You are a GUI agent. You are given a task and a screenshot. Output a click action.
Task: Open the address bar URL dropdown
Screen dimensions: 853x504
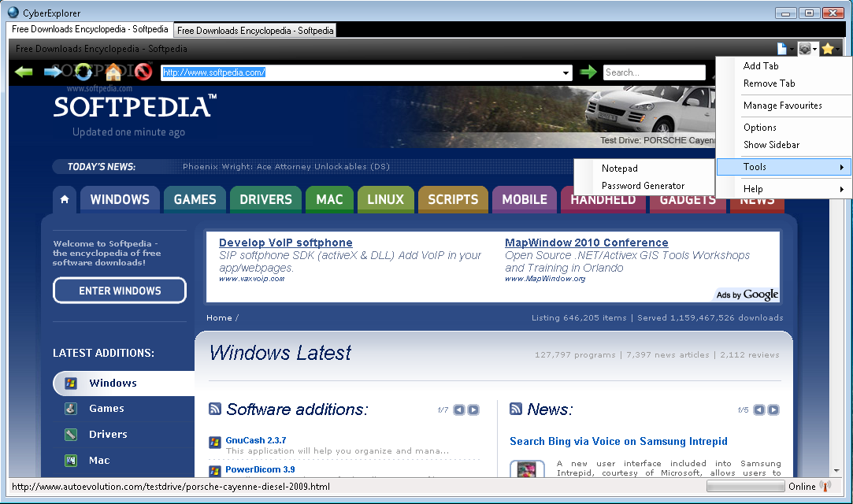[x=566, y=72]
